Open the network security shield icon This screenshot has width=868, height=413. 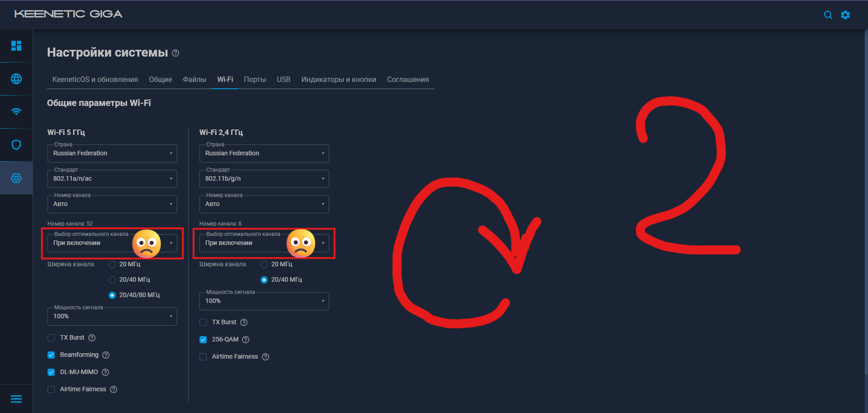coord(16,145)
